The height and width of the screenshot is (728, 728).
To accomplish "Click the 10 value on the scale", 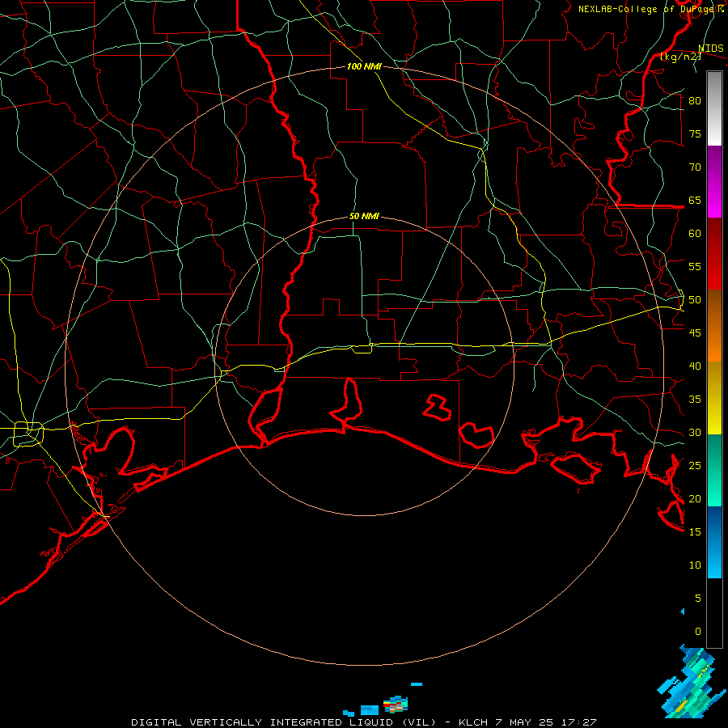I will [x=695, y=565].
